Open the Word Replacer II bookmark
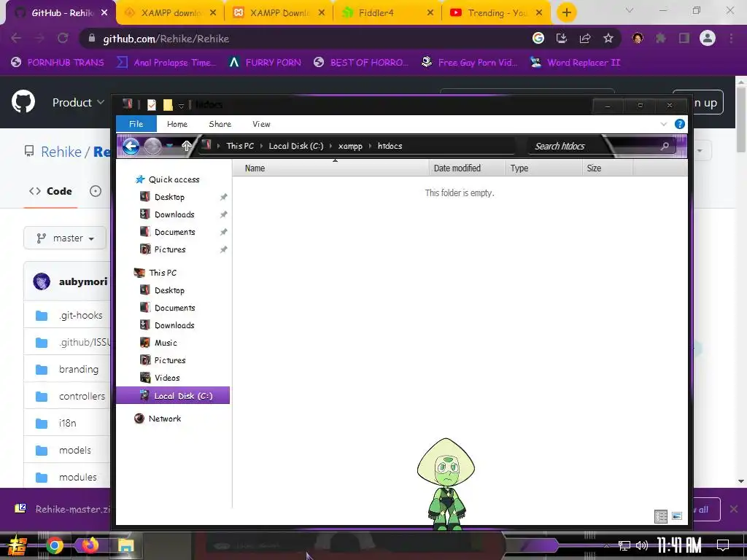Screen dimensions: 747x560 [575, 63]
